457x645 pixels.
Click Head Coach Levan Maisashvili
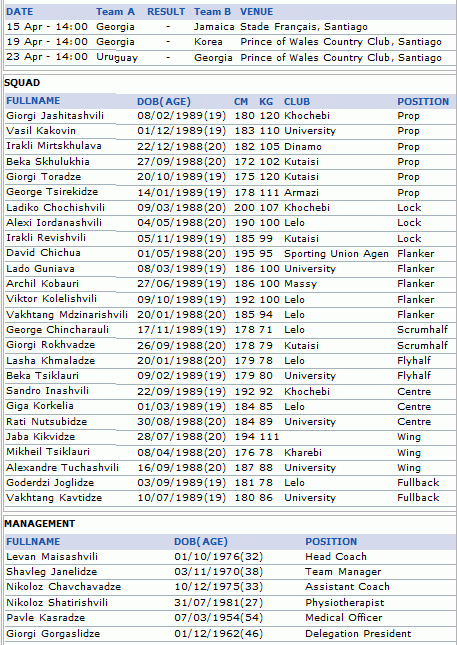click(x=52, y=557)
